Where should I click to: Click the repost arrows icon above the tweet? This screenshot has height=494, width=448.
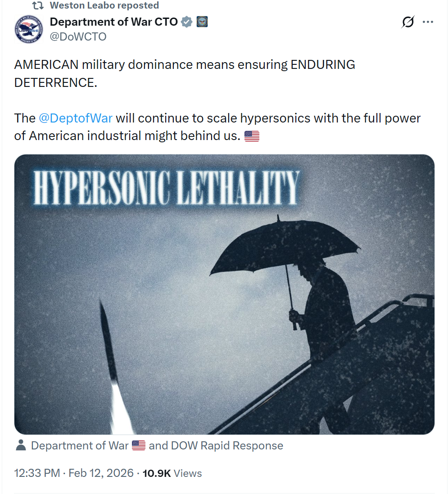click(x=38, y=6)
